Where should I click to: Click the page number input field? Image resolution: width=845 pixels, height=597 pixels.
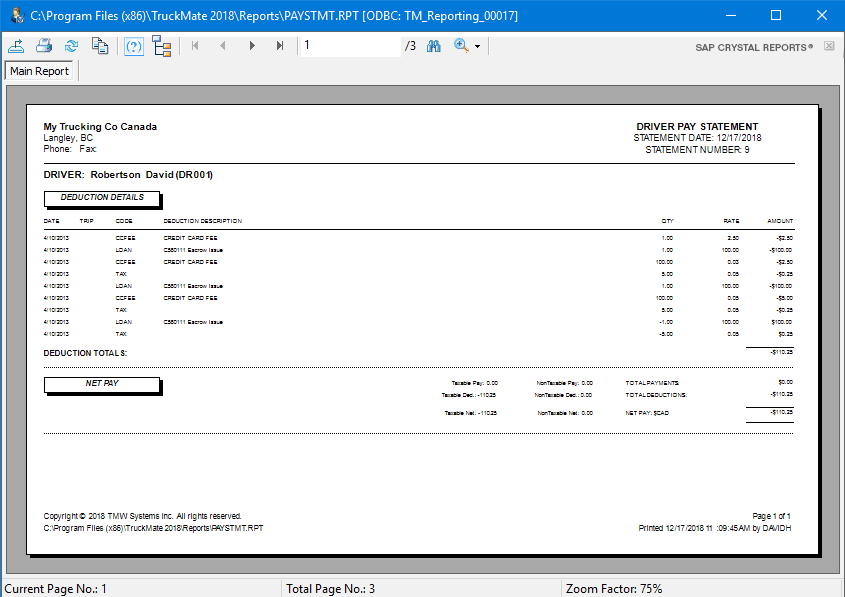coord(350,46)
